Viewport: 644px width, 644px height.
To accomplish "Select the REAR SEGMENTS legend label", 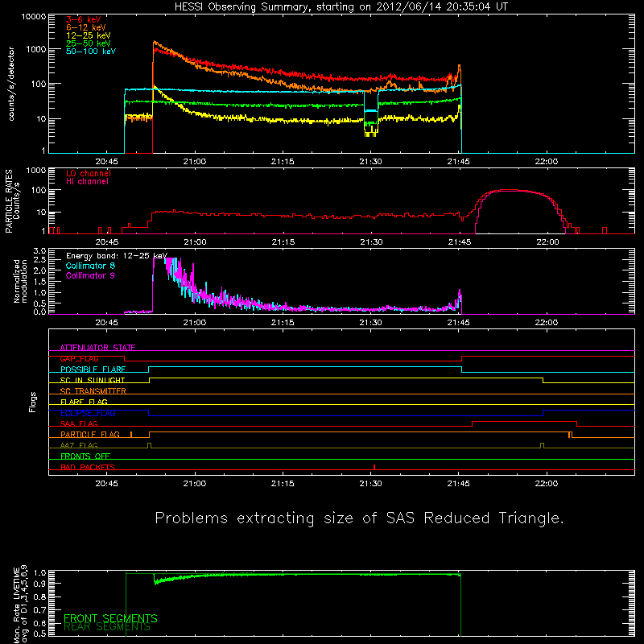I will (x=107, y=627).
